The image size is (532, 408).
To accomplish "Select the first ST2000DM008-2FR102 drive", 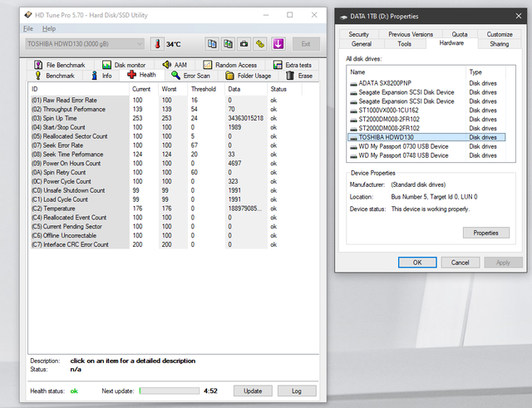I will coord(426,120).
